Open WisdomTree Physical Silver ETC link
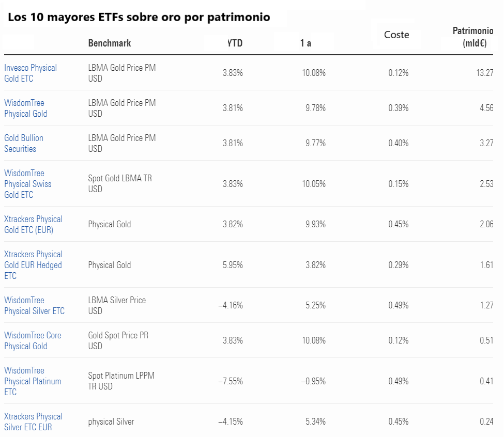This screenshot has height=437, width=504. pos(34,306)
